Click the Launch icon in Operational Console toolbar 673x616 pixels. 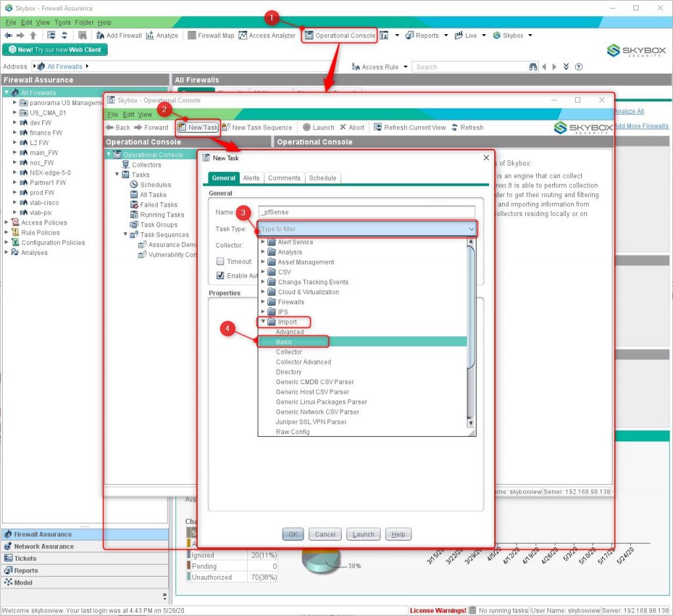306,127
